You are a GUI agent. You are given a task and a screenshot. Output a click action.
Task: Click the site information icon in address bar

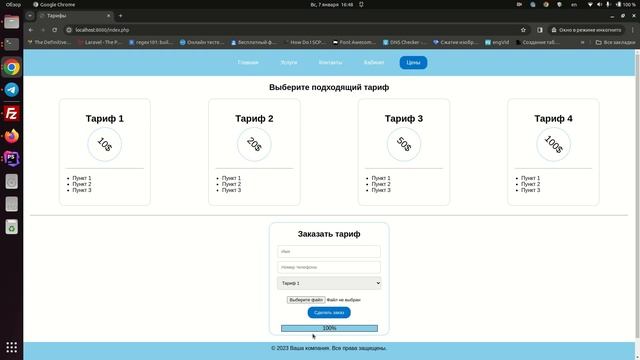click(69, 30)
